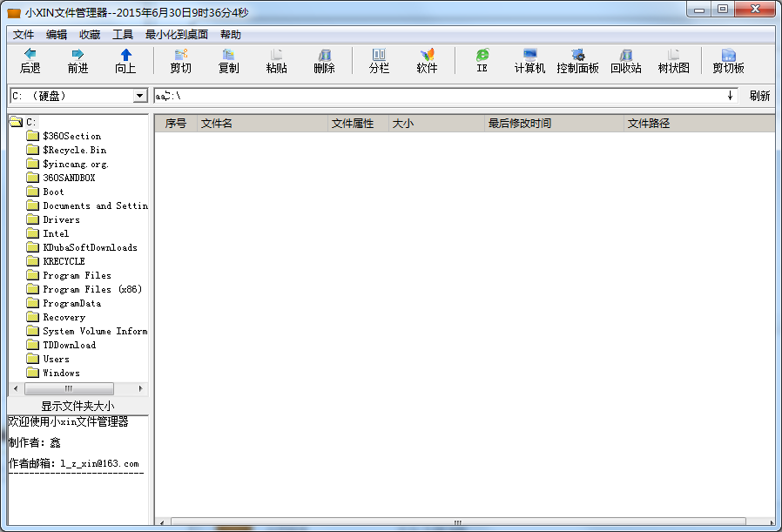The height and width of the screenshot is (532, 782).
Task: Sort by 文件路径 column header
Action: click(x=700, y=124)
